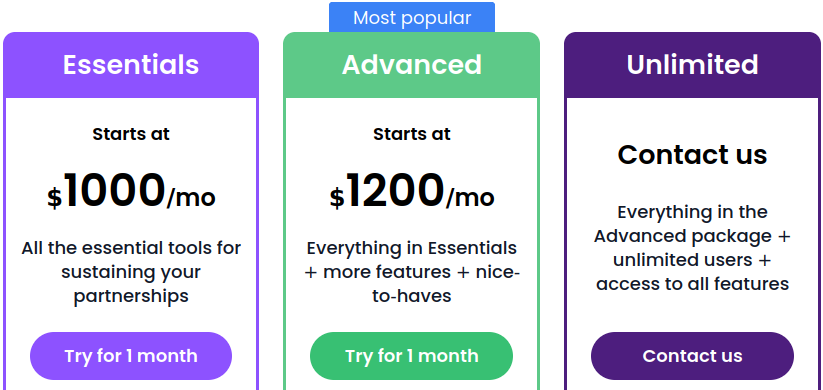This screenshot has width=823, height=390.
Task: Click the Everything in Essentials description
Action: tap(412, 272)
